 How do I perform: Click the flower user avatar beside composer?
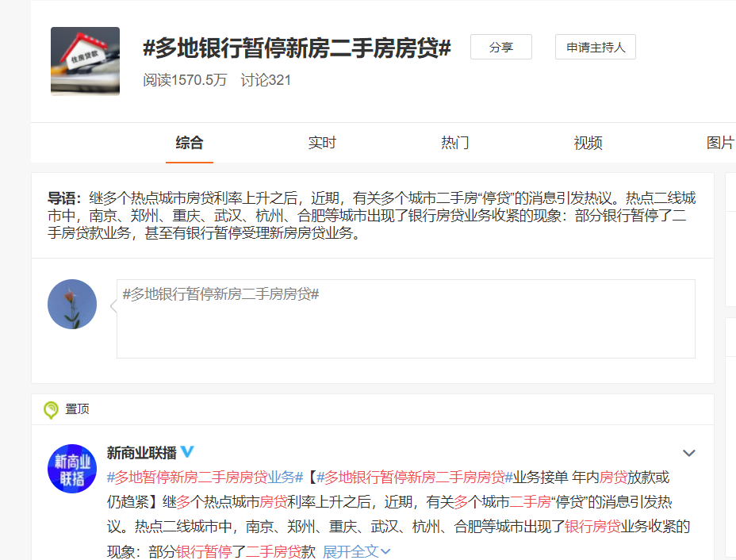coord(72,304)
